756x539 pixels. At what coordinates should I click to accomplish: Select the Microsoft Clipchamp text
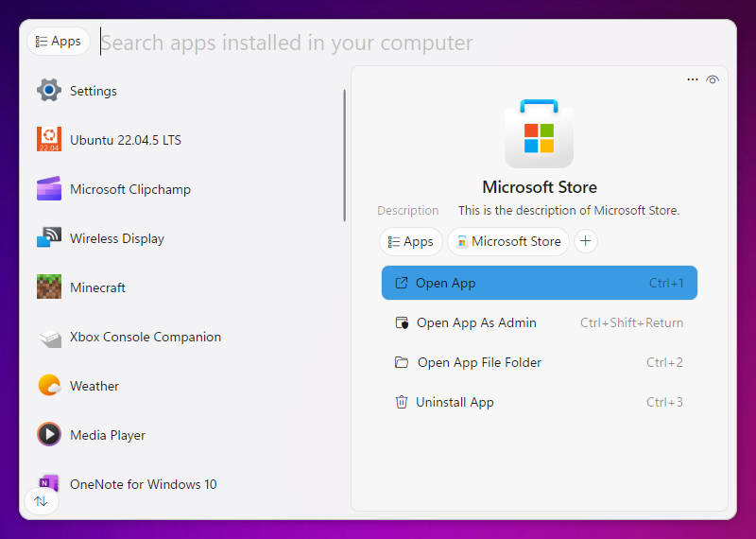click(130, 189)
